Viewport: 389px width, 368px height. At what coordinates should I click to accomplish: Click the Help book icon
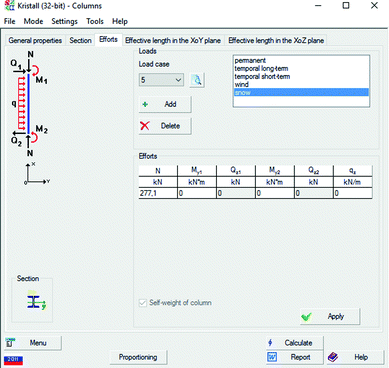coord(333,357)
